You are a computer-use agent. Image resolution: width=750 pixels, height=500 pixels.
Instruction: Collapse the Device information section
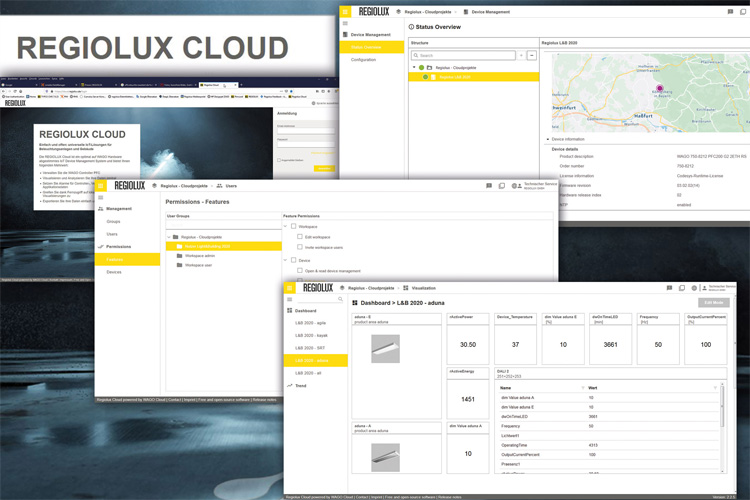click(548, 139)
